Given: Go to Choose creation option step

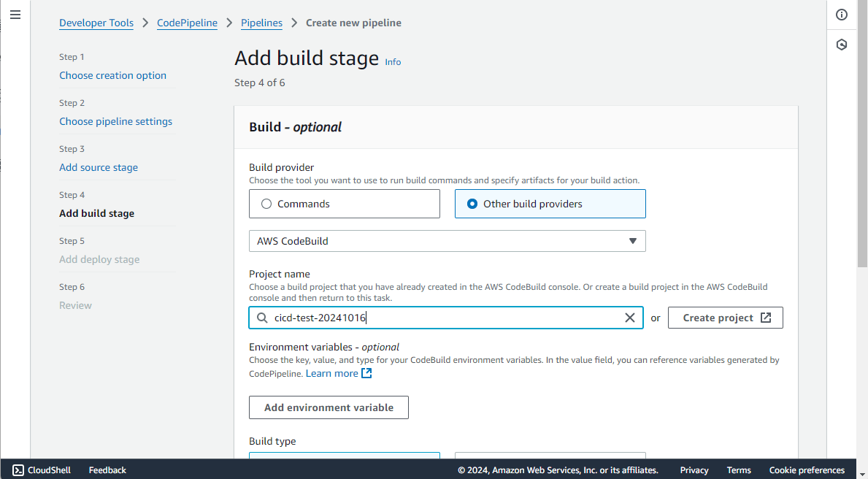Looking at the screenshot, I should 112,75.
